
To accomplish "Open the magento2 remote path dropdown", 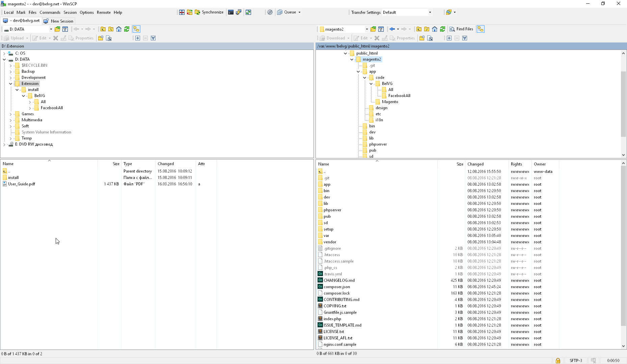I will click(x=367, y=29).
